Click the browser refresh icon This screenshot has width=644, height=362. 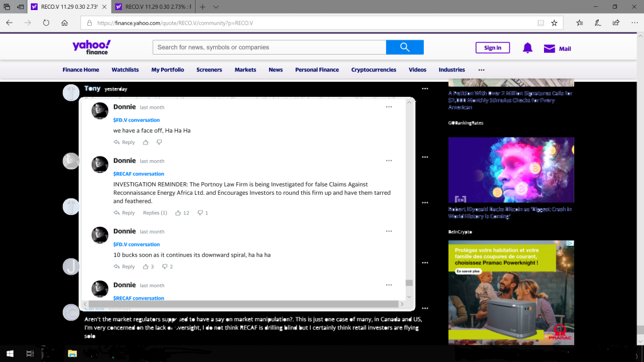click(46, 23)
